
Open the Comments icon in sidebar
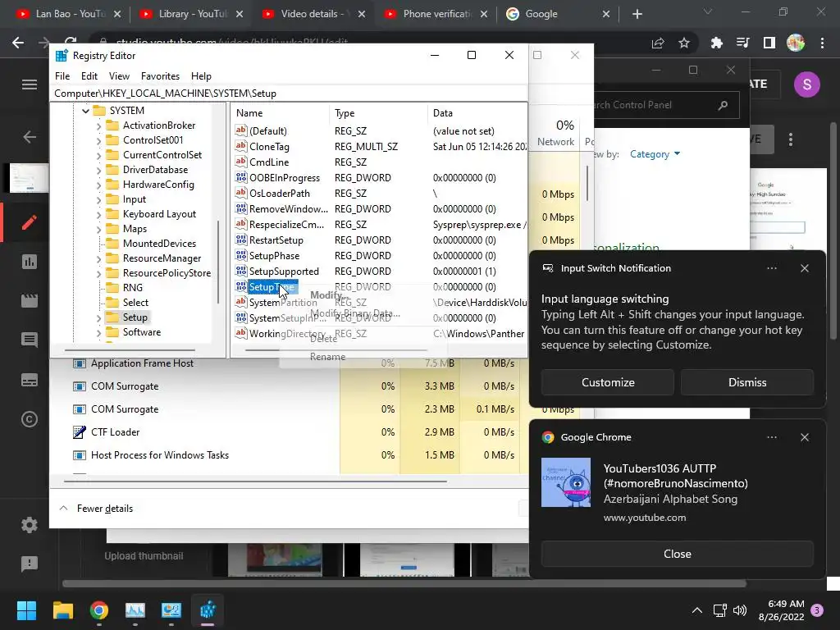click(30, 340)
